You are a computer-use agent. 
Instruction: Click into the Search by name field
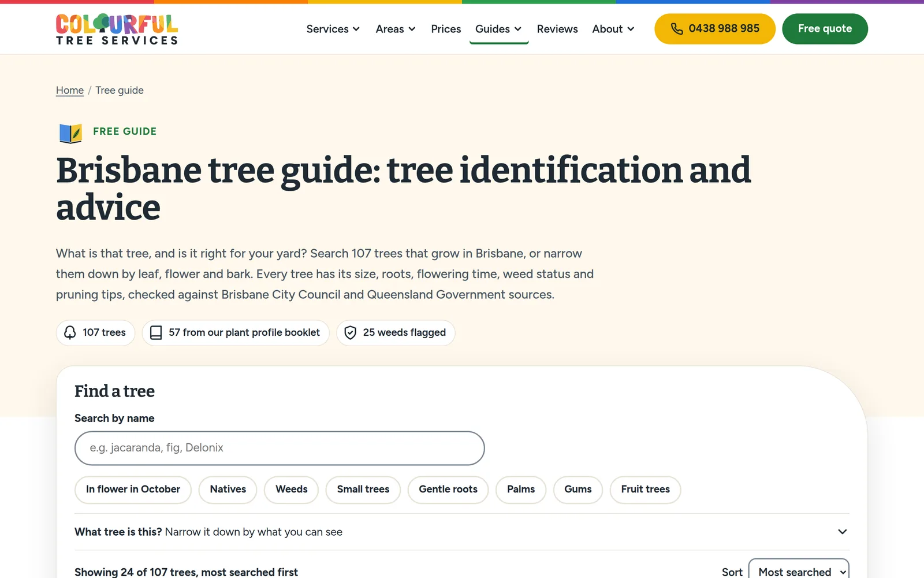click(x=280, y=448)
